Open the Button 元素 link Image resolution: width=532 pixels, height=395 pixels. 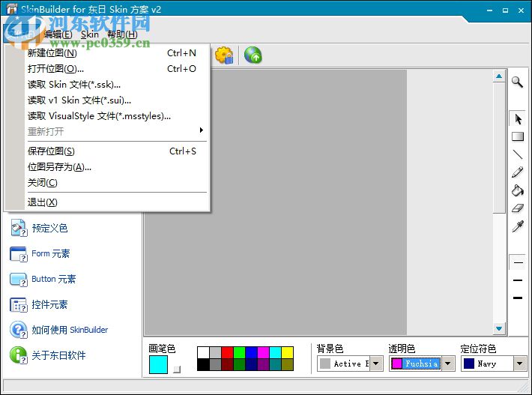(x=54, y=279)
